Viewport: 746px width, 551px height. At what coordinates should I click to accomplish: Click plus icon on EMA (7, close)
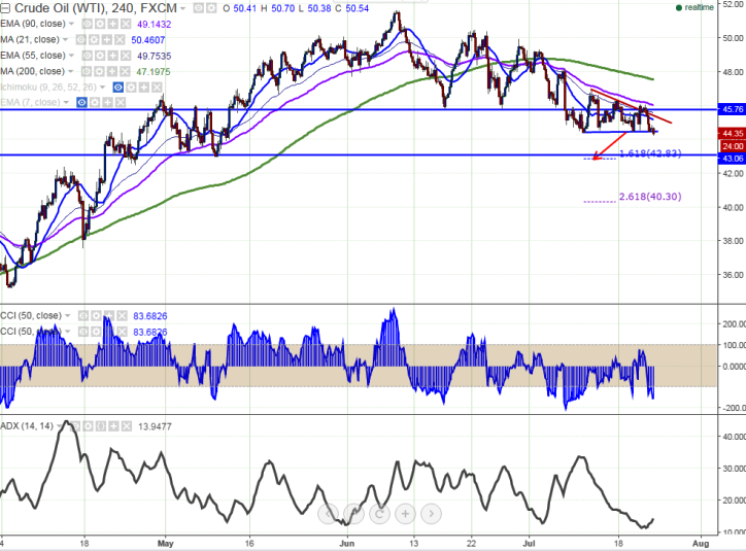point(108,102)
